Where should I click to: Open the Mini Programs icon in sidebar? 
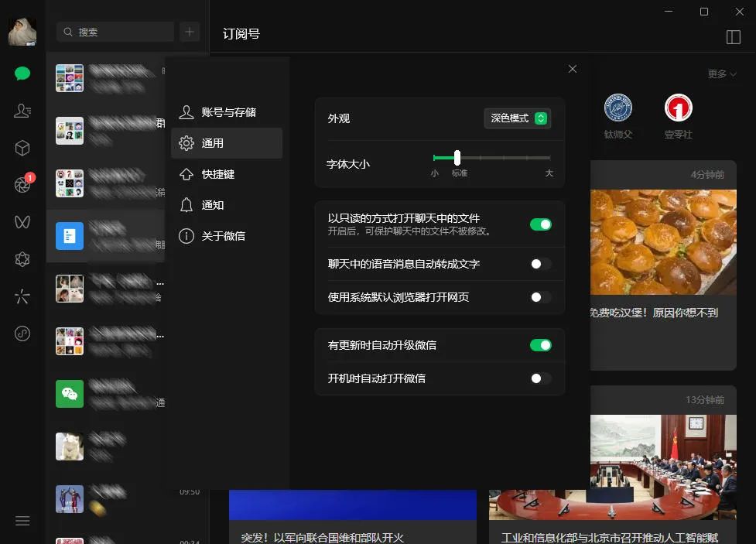22,259
